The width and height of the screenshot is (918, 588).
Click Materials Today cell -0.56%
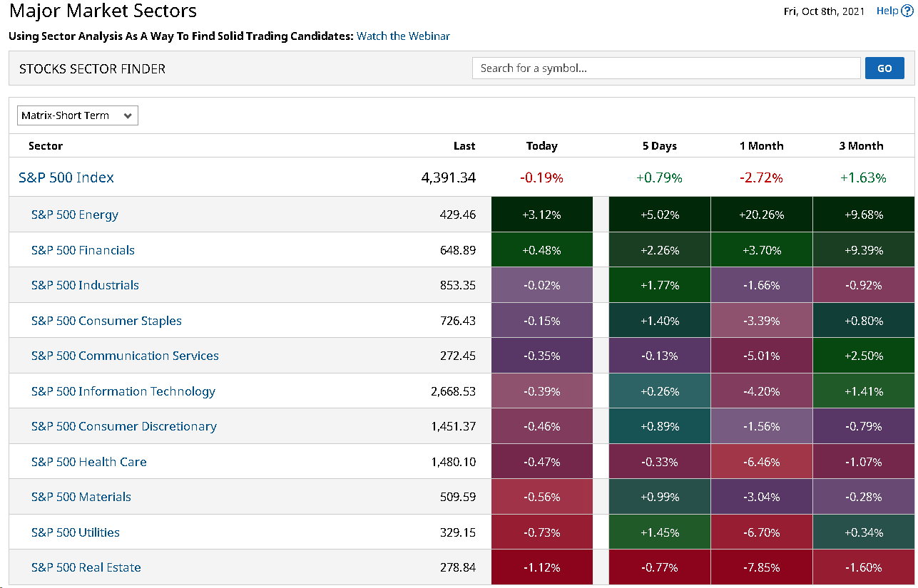[542, 497]
